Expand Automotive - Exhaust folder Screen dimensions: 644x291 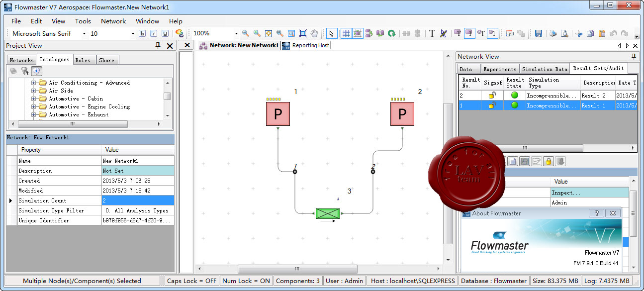click(34, 114)
